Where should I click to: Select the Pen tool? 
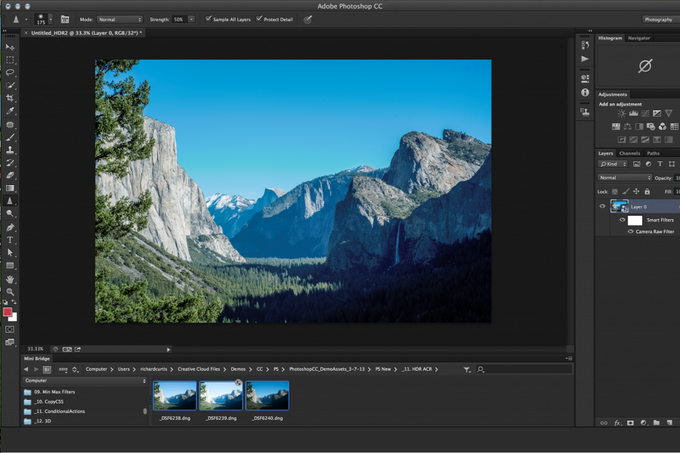tap(10, 227)
